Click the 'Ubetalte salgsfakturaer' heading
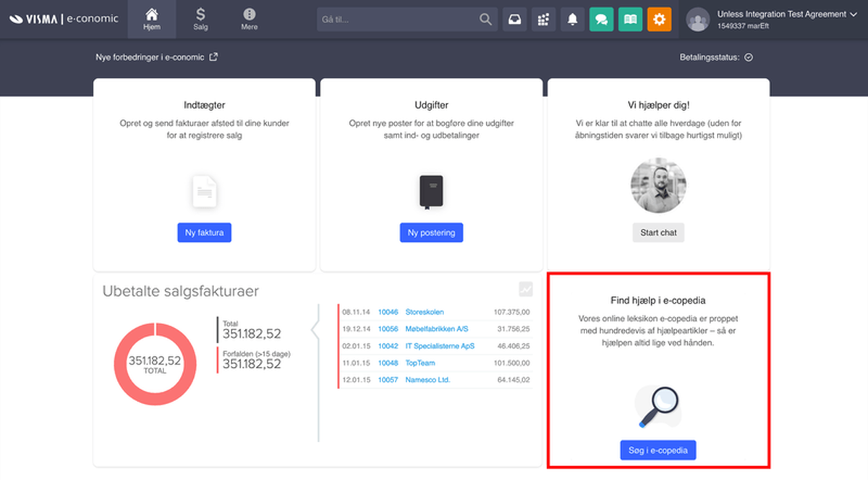Viewport: 868px width, 480px height. 181,291
